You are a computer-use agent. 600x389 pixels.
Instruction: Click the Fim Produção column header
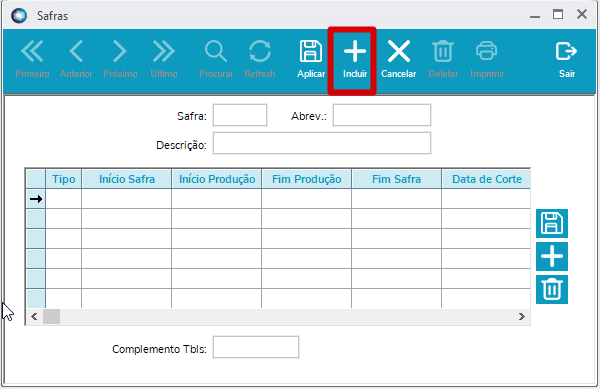(307, 179)
